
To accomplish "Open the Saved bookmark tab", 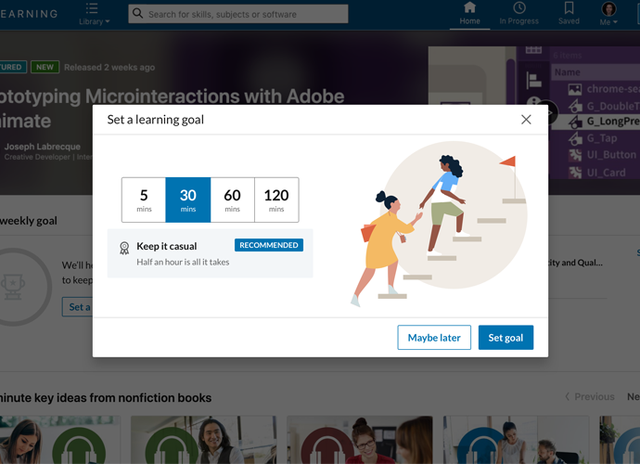I will [569, 14].
